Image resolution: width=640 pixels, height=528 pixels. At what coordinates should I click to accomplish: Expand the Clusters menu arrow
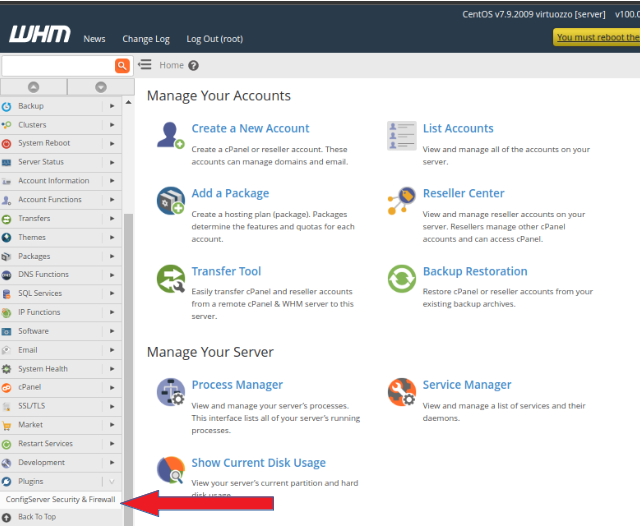[112, 125]
